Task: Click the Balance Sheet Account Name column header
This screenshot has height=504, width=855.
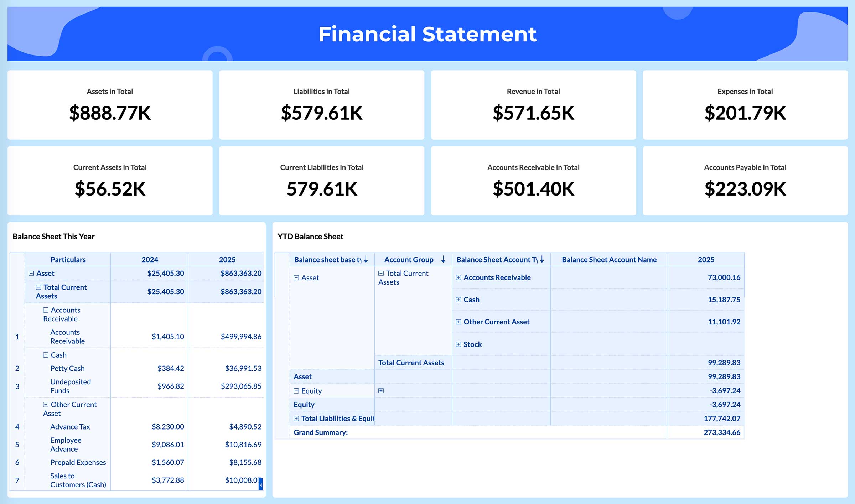Action: 609,260
